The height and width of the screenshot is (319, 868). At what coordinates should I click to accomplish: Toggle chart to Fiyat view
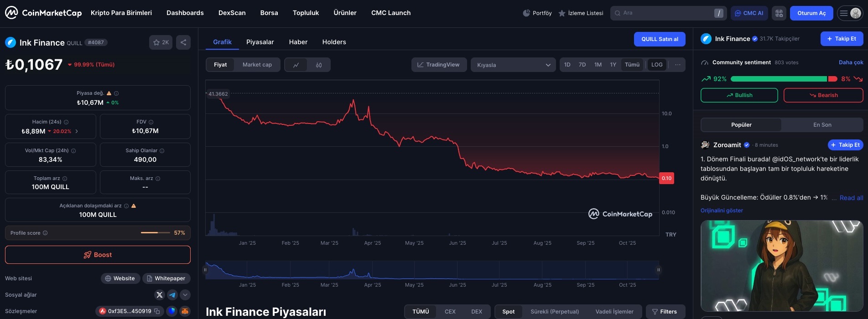220,65
